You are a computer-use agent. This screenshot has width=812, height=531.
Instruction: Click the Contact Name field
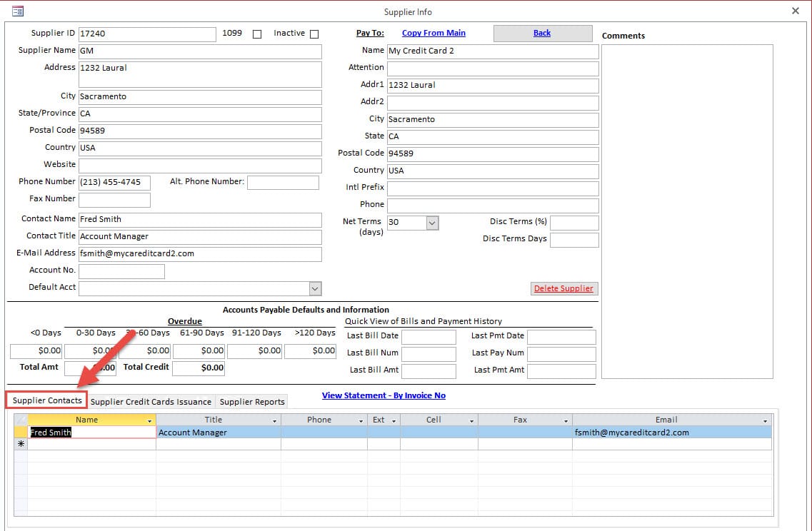tap(200, 220)
